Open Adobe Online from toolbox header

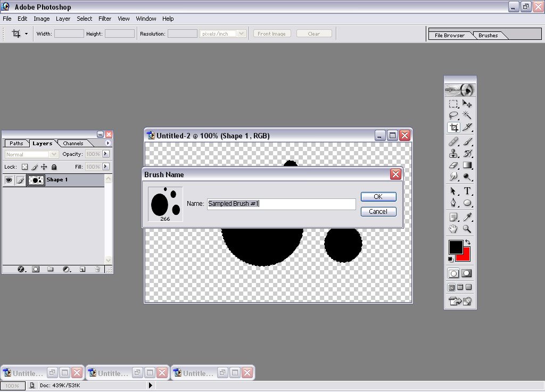click(x=460, y=90)
